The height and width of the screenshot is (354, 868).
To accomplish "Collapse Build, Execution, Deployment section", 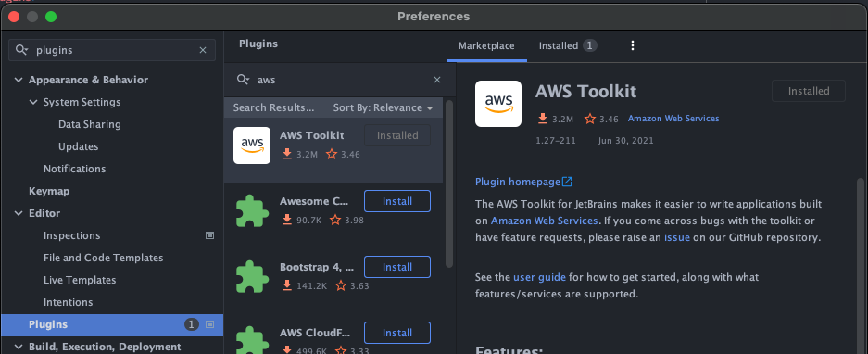I will [19, 347].
